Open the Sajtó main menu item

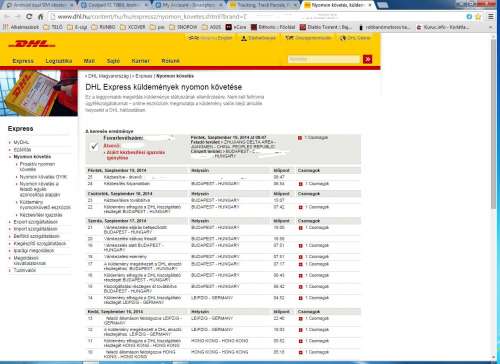pyautogui.click(x=113, y=61)
